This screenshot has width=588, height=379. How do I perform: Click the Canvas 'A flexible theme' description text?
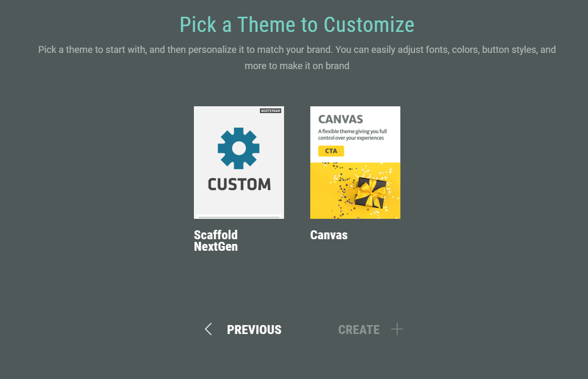pyautogui.click(x=351, y=135)
